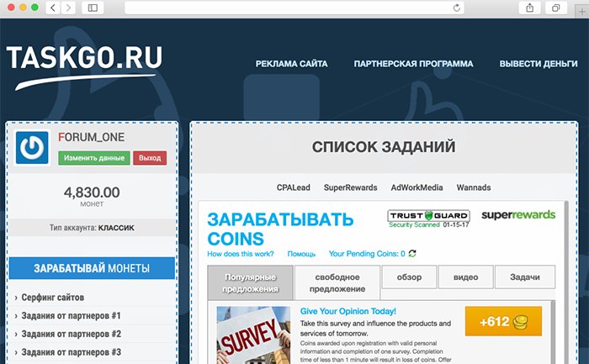Toggle the Safari sidebar icon
The width and height of the screenshot is (589, 364).
[x=93, y=8]
